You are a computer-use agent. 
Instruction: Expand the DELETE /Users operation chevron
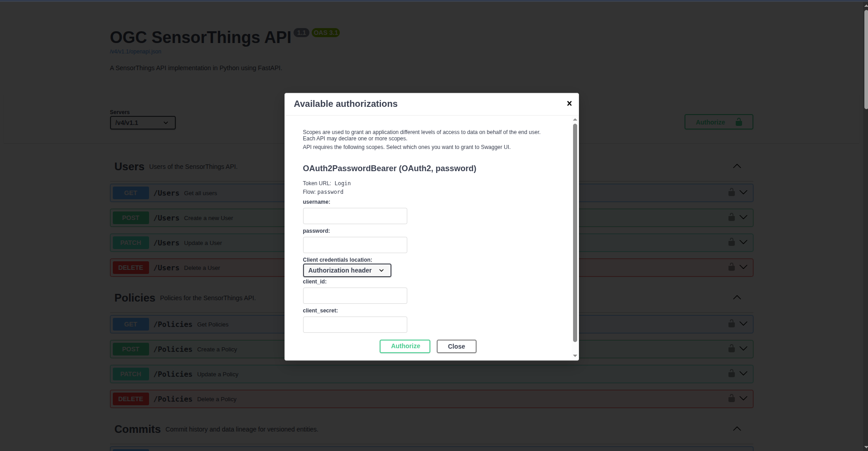pyautogui.click(x=743, y=267)
